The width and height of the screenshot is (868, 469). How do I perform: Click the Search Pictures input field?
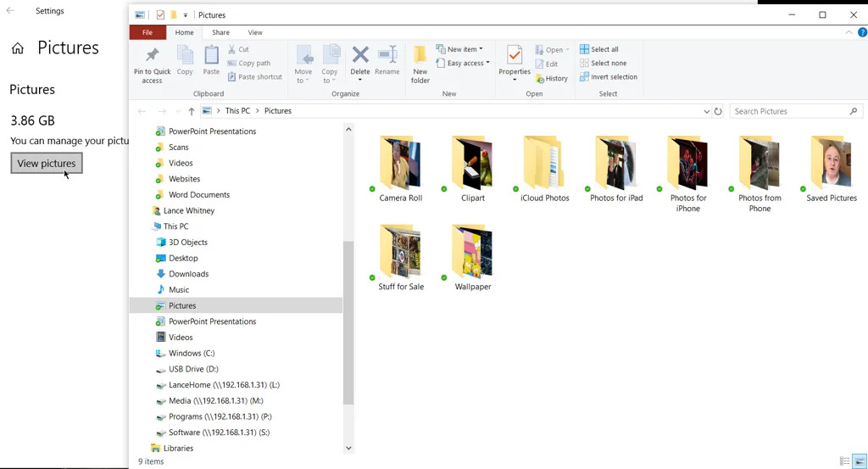[x=788, y=111]
